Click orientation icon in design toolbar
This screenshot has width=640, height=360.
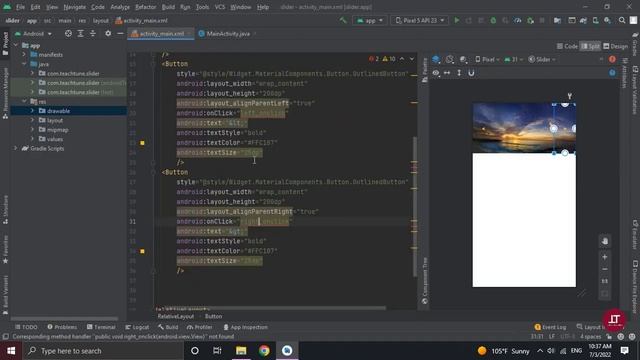[x=449, y=60]
